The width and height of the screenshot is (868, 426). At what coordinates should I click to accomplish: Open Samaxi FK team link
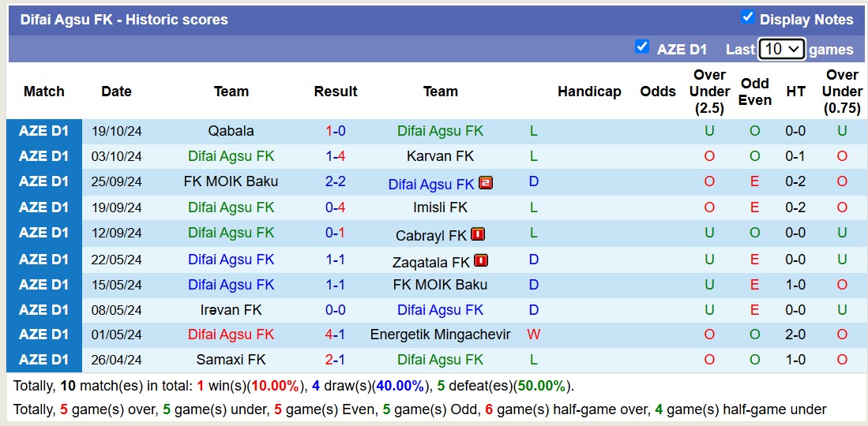231,360
